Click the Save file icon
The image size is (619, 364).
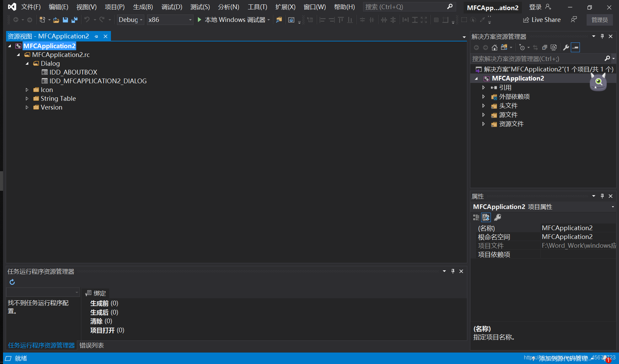click(65, 20)
